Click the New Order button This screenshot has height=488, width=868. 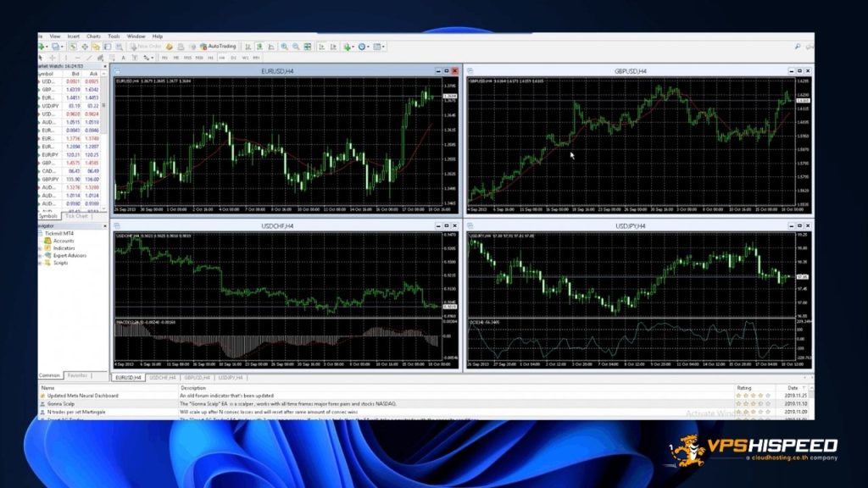(146, 47)
